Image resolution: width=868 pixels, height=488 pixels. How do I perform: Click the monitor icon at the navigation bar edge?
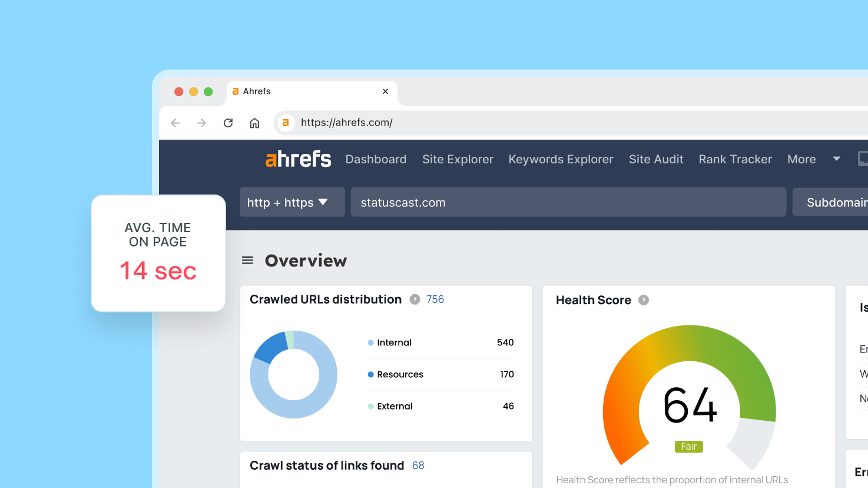pos(863,159)
